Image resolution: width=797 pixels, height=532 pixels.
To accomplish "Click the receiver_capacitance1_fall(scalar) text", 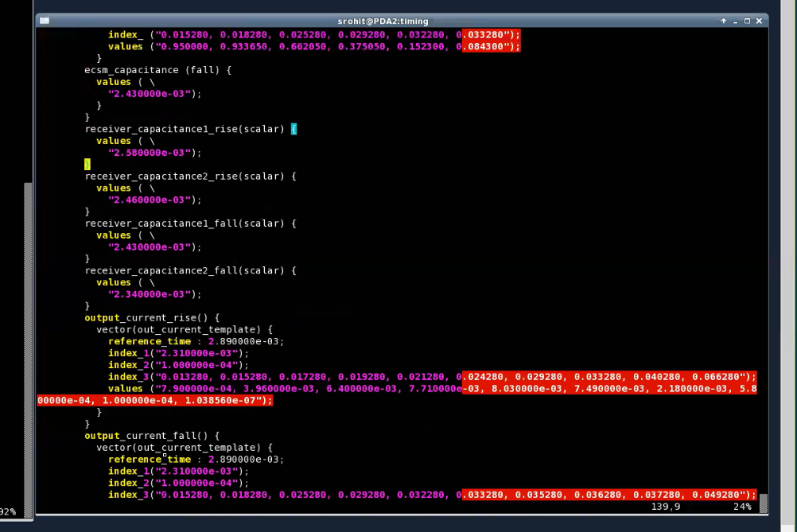I will [x=185, y=223].
